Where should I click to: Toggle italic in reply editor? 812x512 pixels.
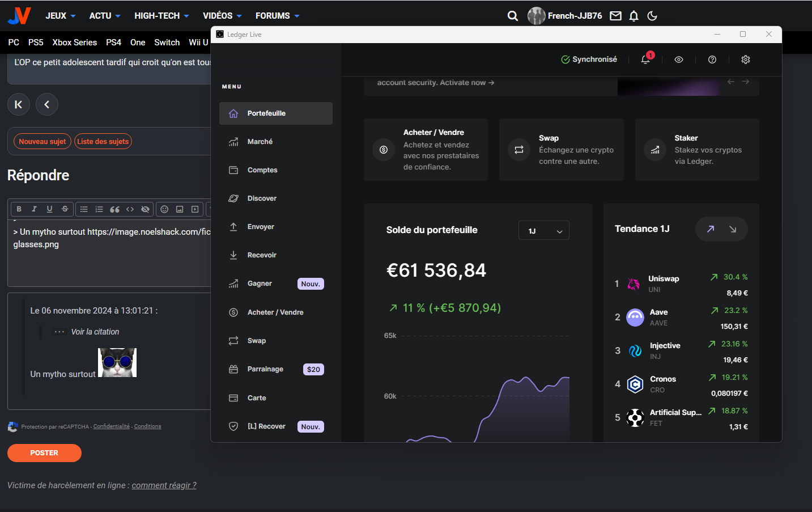click(34, 209)
